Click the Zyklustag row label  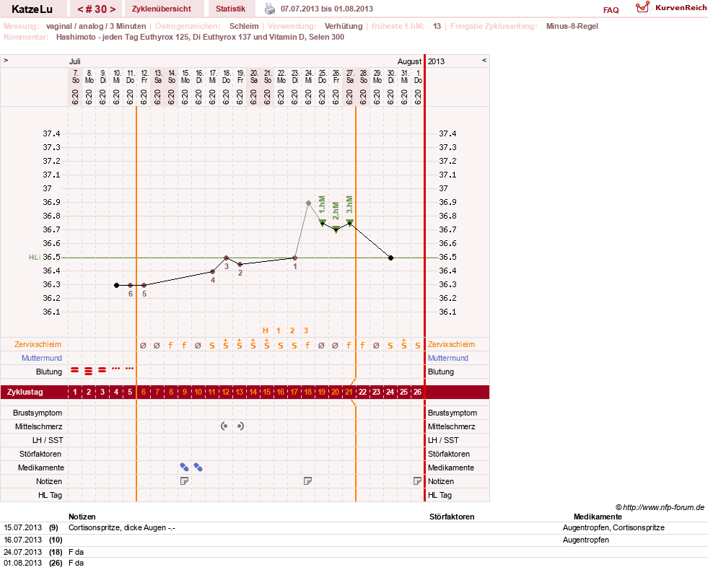point(25,392)
